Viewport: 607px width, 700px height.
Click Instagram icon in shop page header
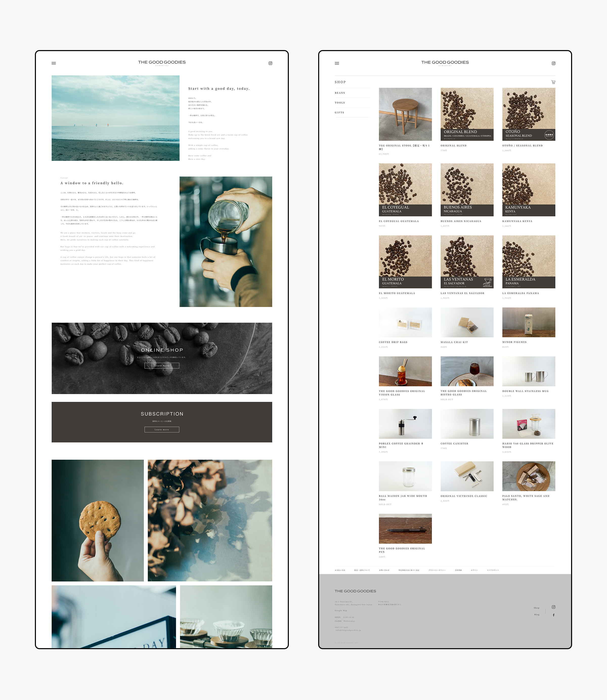(x=553, y=63)
